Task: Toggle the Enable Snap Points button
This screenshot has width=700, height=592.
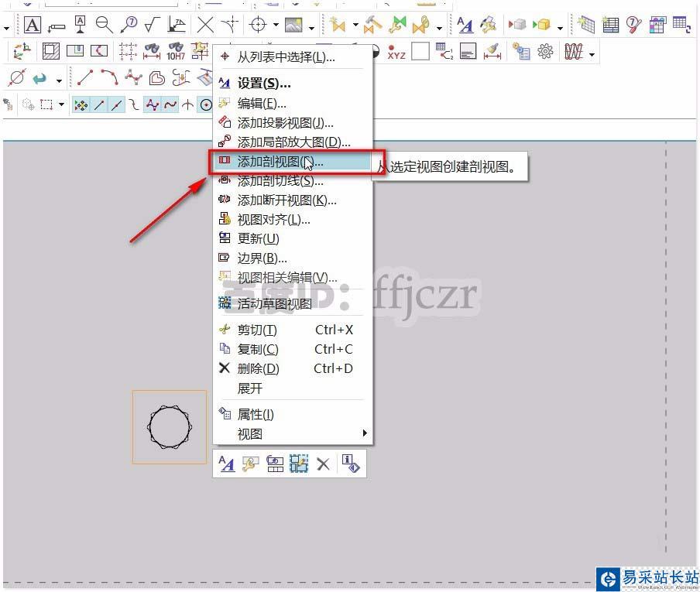Action: [81, 105]
